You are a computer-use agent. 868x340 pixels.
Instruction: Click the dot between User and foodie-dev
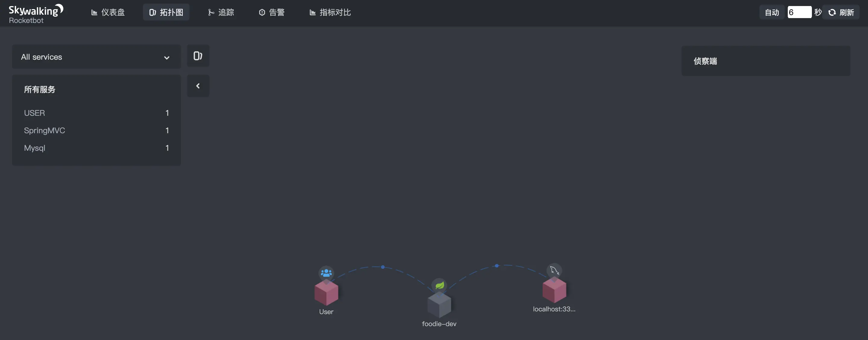[x=383, y=267]
